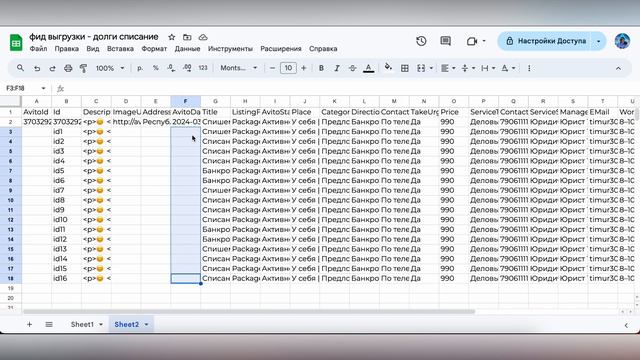Image resolution: width=640 pixels, height=360 pixels.
Task: Open vertical align dropdown
Action: [x=467, y=68]
